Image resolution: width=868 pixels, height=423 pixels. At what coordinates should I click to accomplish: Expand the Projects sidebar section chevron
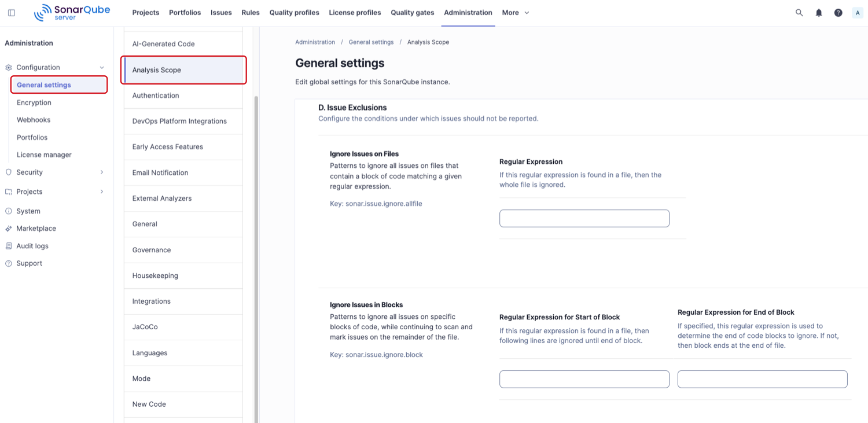coord(102,192)
